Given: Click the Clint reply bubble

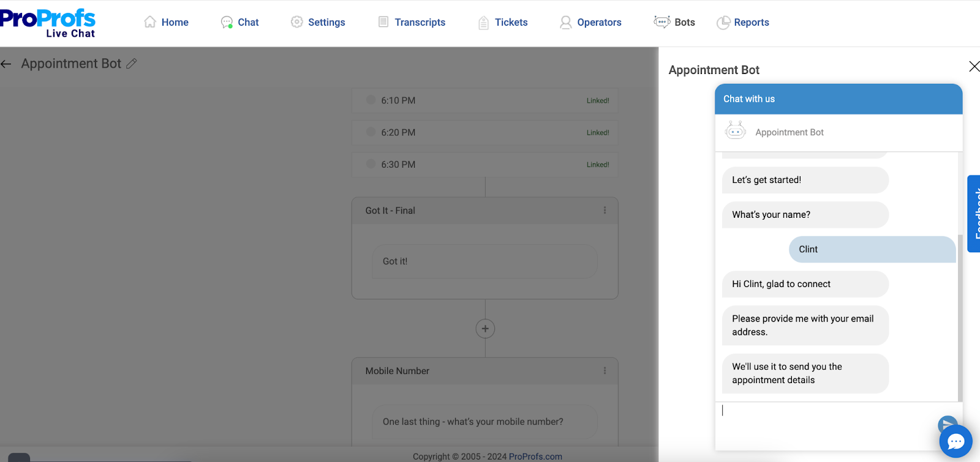Looking at the screenshot, I should coord(872,250).
